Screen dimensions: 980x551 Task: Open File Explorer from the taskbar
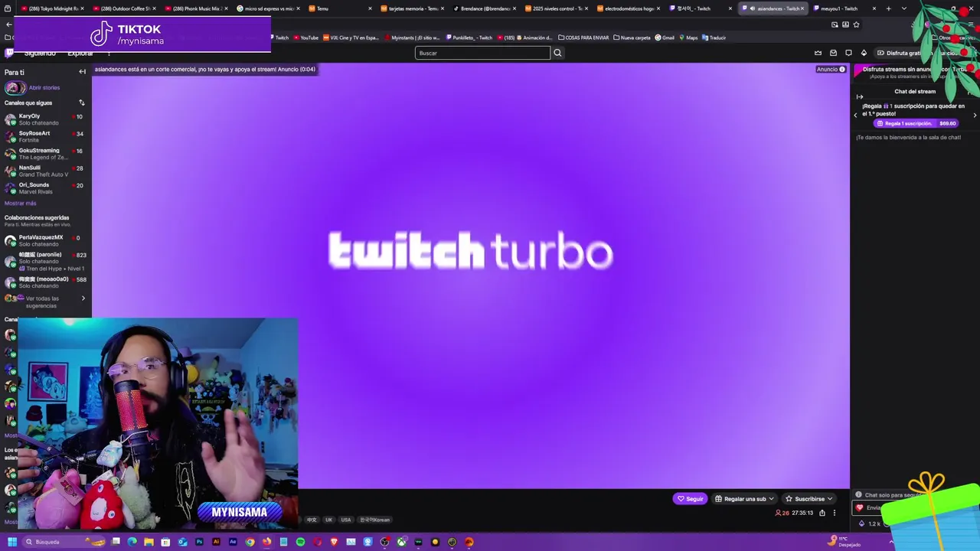pos(149,542)
